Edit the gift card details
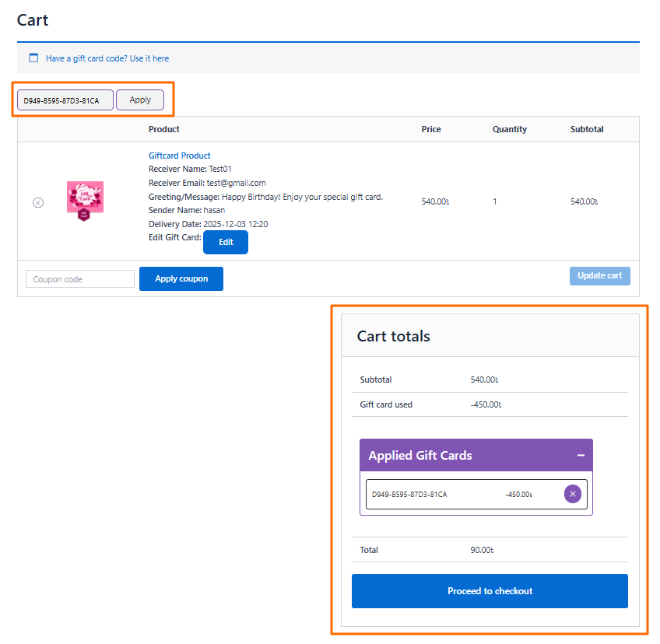The image size is (660, 644). coord(226,242)
